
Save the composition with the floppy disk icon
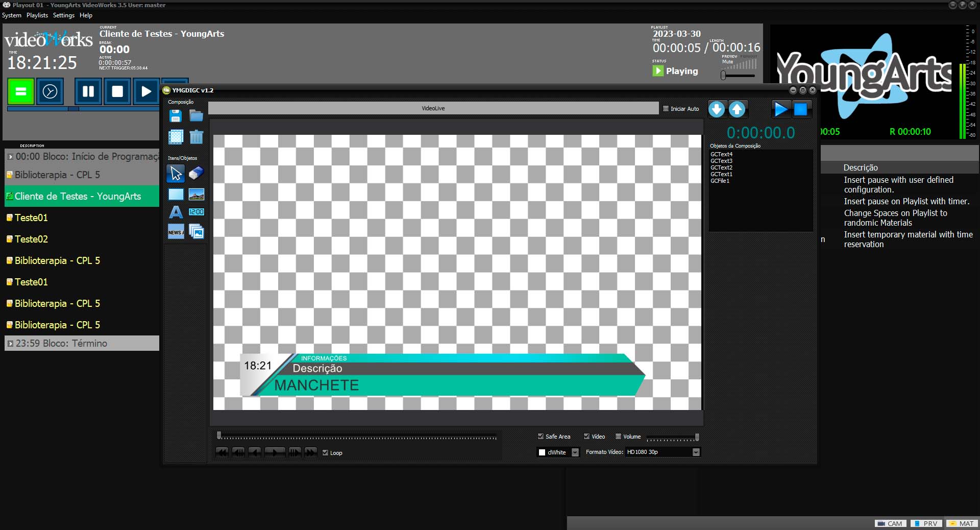tap(176, 116)
